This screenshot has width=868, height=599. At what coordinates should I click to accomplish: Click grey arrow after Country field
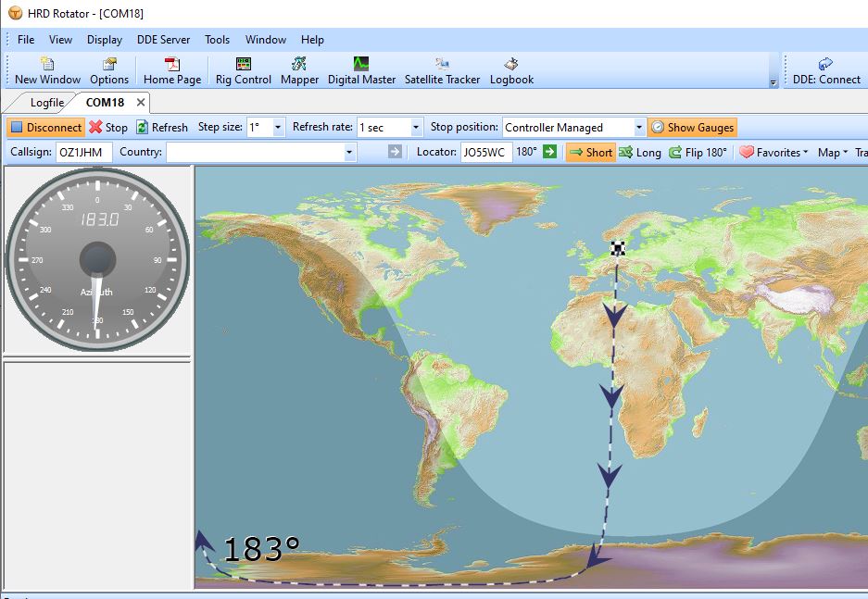395,152
